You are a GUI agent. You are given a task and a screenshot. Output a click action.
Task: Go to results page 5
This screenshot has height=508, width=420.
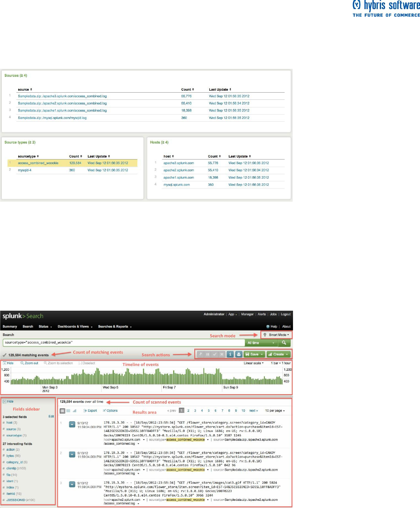pyautogui.click(x=209, y=411)
